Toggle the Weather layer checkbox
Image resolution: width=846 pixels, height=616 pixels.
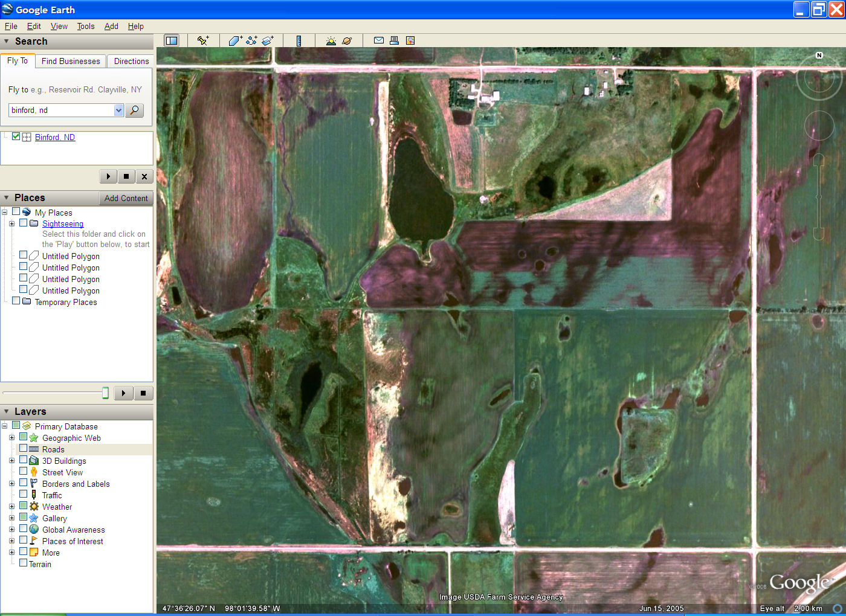coord(23,505)
